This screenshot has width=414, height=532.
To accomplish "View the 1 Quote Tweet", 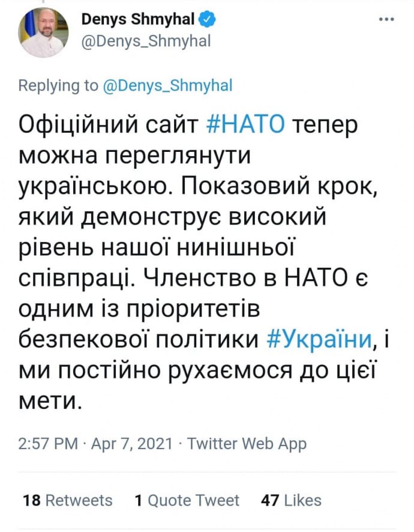I will click(x=187, y=500).
